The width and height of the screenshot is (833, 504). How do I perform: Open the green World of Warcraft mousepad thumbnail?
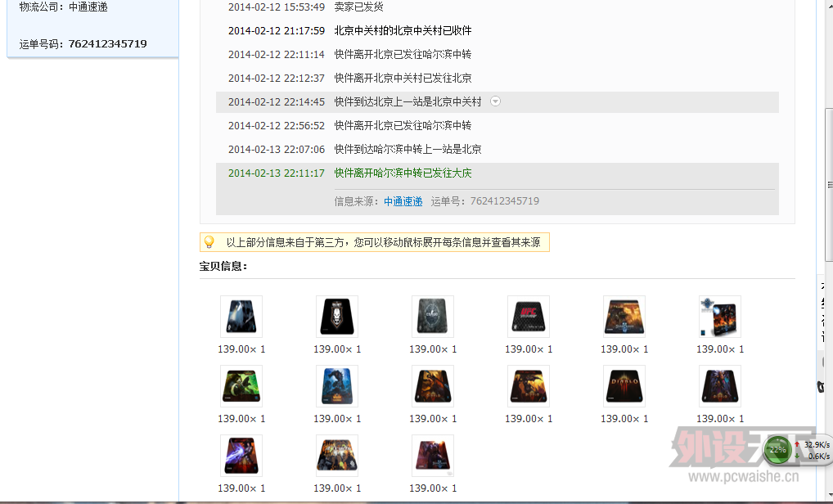pyautogui.click(x=241, y=386)
